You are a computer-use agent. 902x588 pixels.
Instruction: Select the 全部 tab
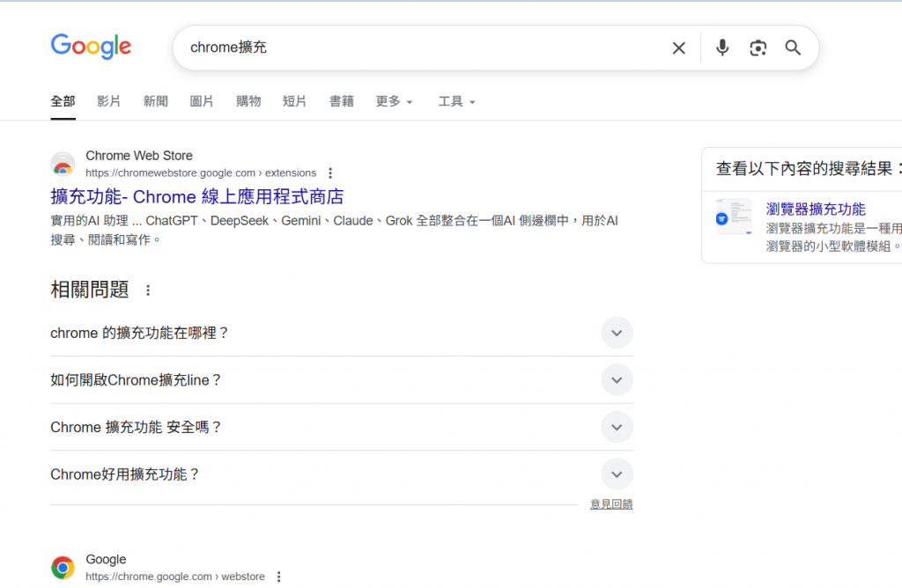point(63,102)
